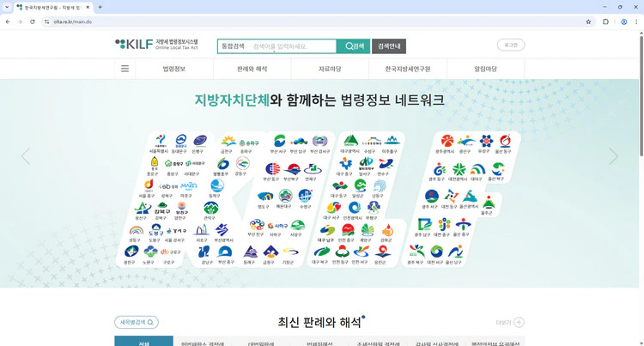This screenshot has width=644, height=346.
Task: Click the 동대문구 emblem
Action: point(180,140)
